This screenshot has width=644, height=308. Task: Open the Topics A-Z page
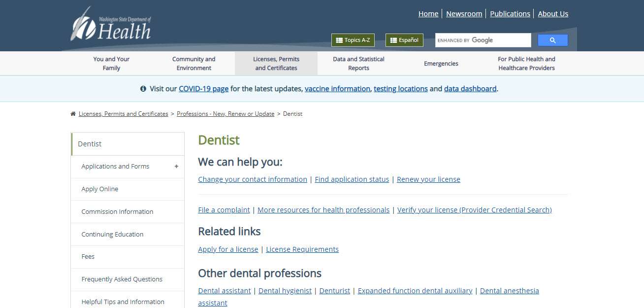point(353,40)
